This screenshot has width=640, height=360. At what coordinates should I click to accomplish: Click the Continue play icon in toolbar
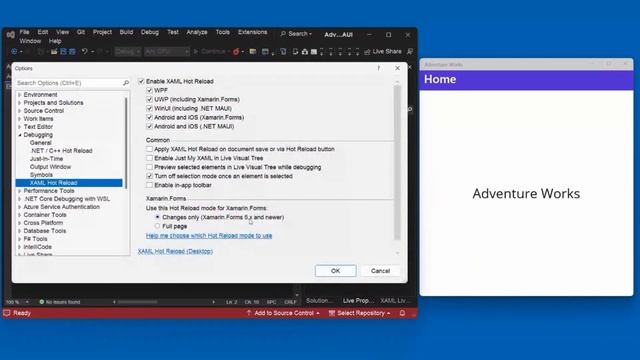pos(196,52)
